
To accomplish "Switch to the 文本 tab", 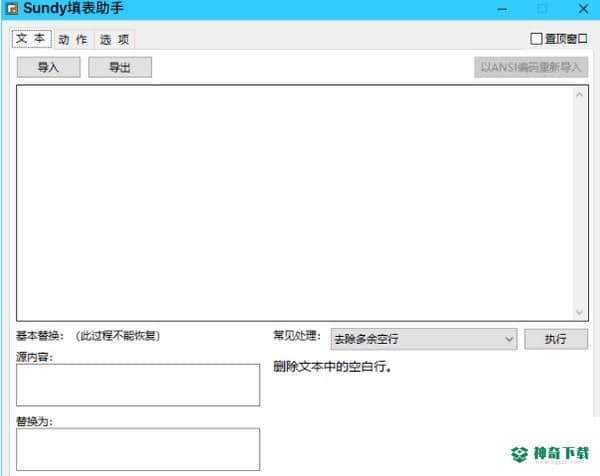I will pos(31,39).
